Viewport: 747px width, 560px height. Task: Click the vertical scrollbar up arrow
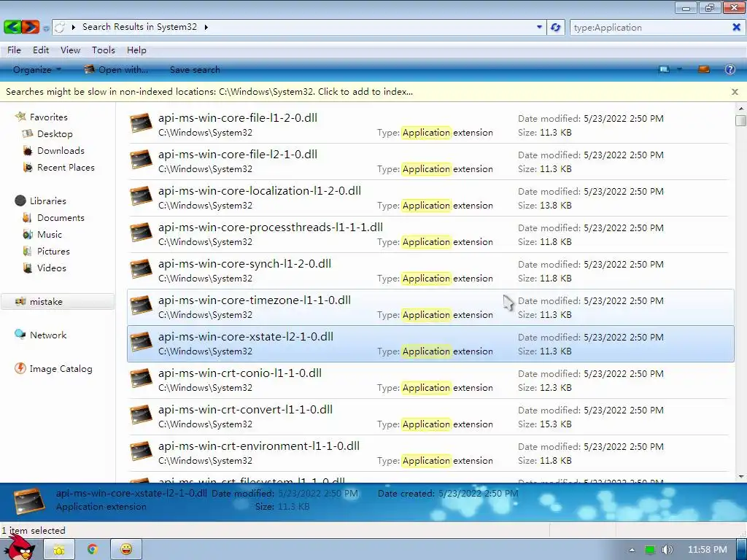(740, 108)
